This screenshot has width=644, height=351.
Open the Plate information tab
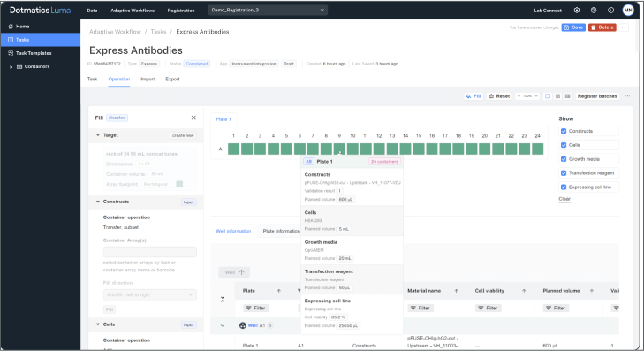pyautogui.click(x=281, y=231)
